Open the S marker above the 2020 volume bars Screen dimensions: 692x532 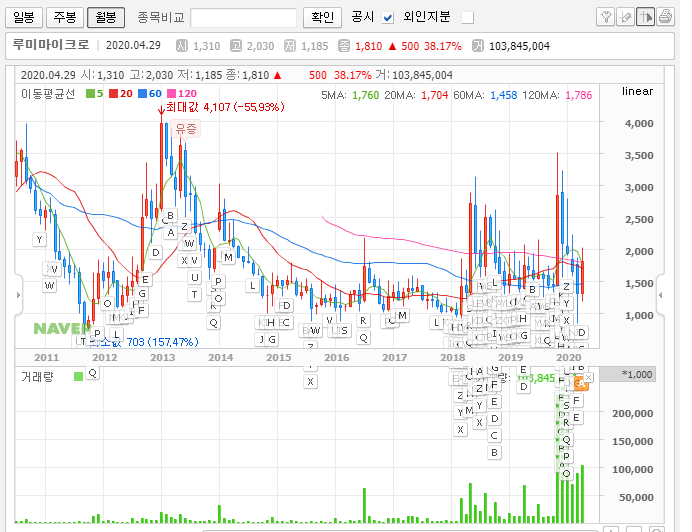coord(567,405)
